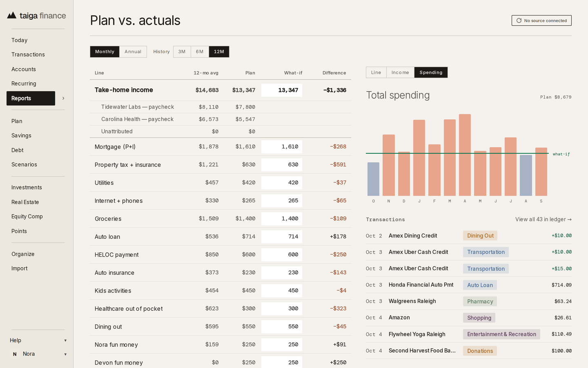Click No source connected button
This screenshot has height=368, width=588.
[541, 20]
